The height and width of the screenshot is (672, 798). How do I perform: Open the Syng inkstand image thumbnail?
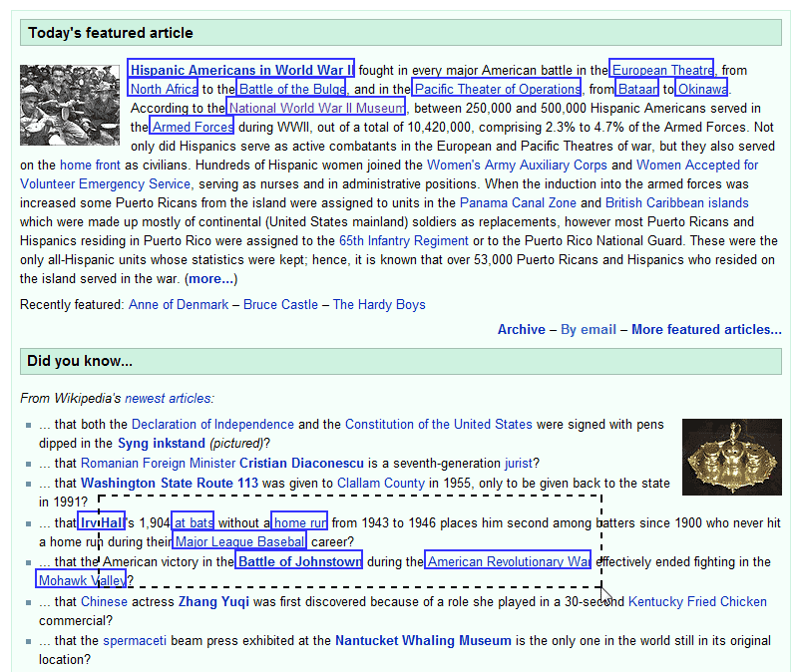pyautogui.click(x=732, y=457)
